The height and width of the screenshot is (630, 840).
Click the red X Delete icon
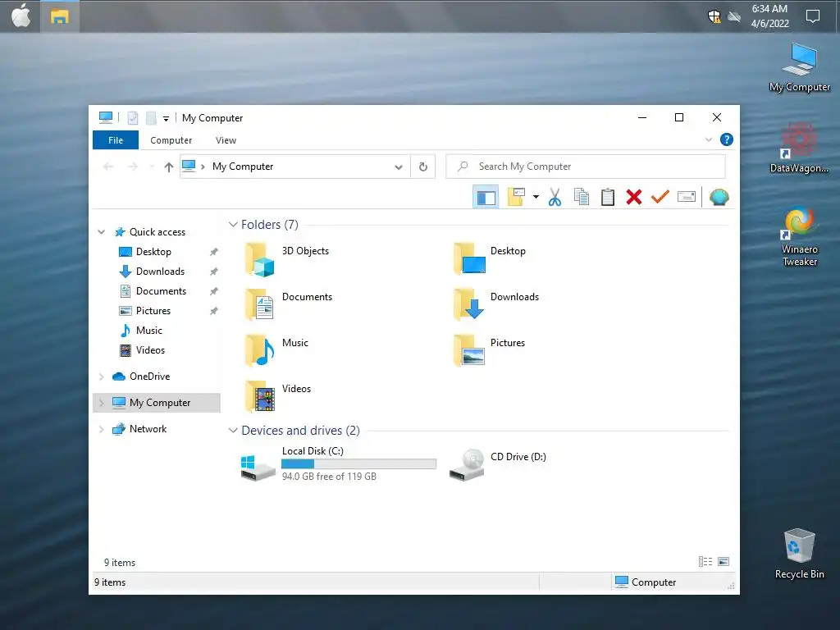[634, 197]
